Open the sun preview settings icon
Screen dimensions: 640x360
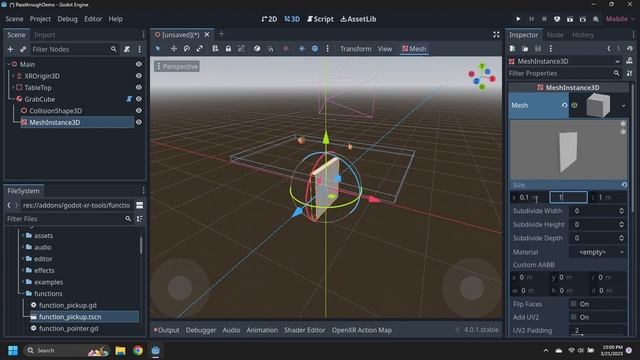tap(302, 49)
